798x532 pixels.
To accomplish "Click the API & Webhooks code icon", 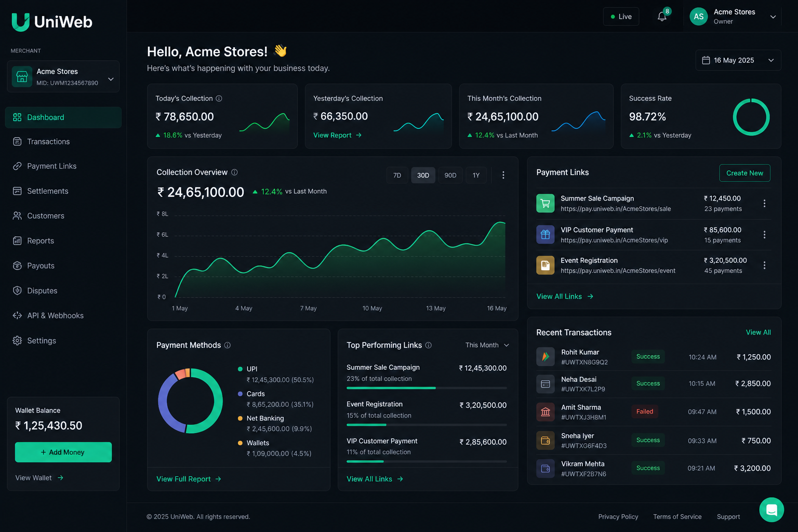I will coord(17,315).
